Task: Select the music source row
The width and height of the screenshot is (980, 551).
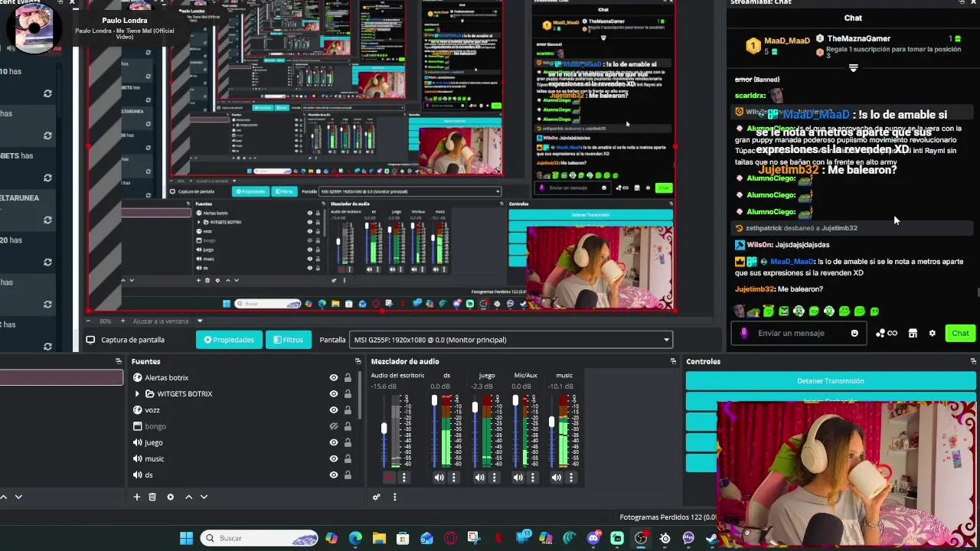Action: point(242,458)
